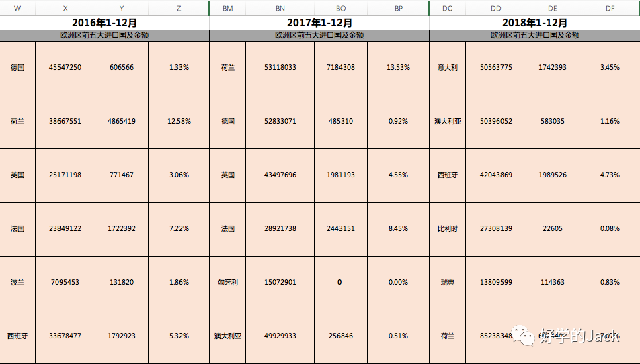Click the 2018年1-12月 title cell
The width and height of the screenshot is (640, 364).
tap(534, 23)
